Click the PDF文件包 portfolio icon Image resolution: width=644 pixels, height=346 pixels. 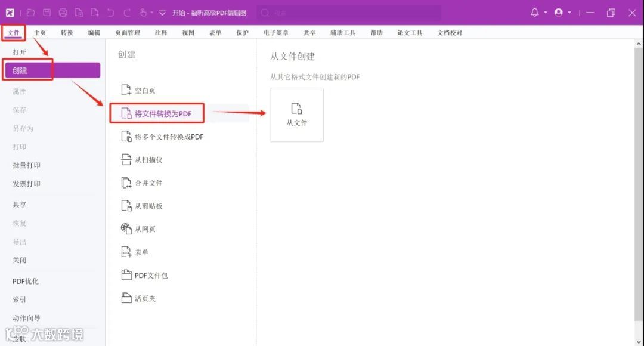[x=126, y=275]
